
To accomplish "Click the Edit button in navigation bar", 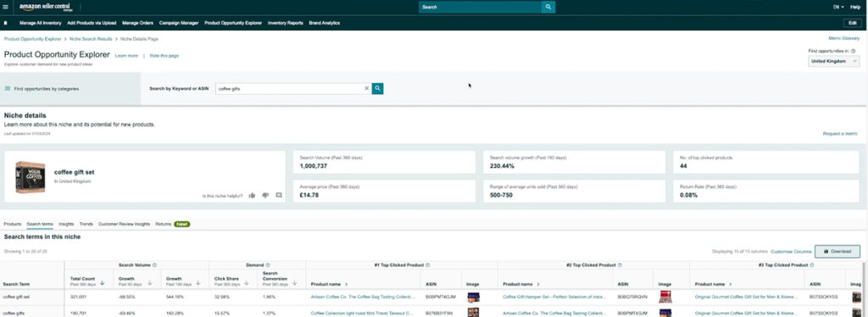I will click(852, 23).
